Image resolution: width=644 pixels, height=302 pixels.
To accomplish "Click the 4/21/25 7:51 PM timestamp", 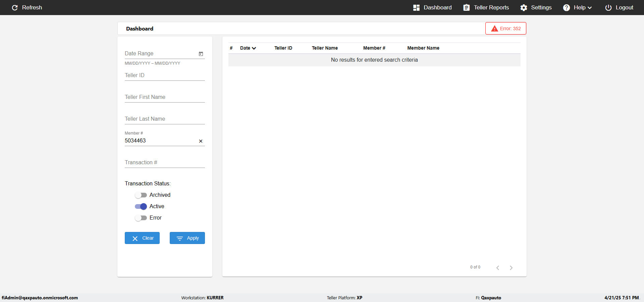I will click(622, 298).
